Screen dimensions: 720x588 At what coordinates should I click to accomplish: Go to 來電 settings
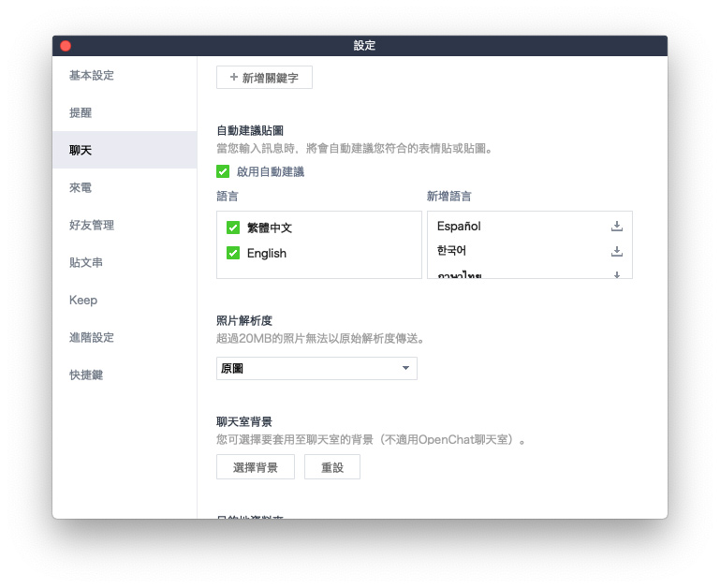81,187
